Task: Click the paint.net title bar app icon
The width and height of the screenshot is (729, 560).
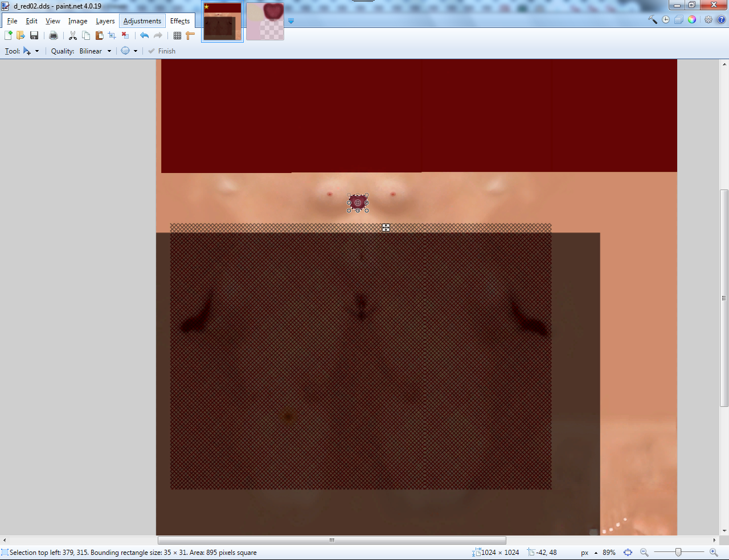Action: pos(6,6)
